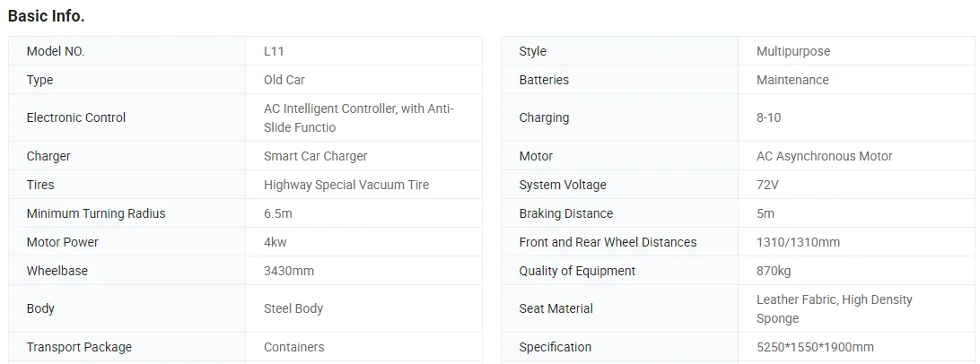Click the Charging value 8-10
Screen dimensions: 980x364
coord(769,117)
